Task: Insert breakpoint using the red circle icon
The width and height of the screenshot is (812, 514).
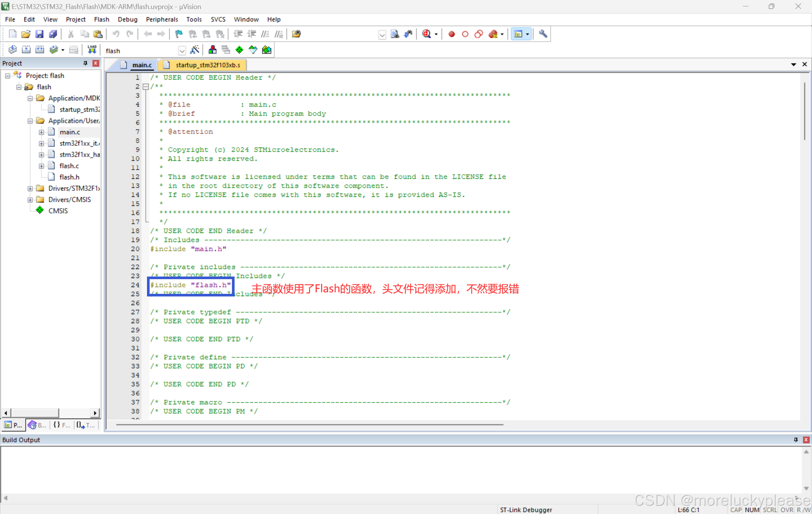Action: tap(451, 34)
